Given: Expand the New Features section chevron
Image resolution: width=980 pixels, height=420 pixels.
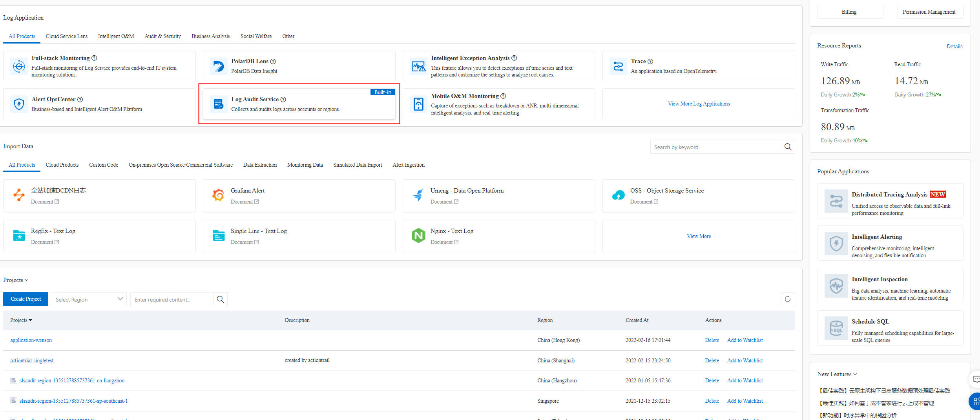Looking at the screenshot, I should coord(855,374).
